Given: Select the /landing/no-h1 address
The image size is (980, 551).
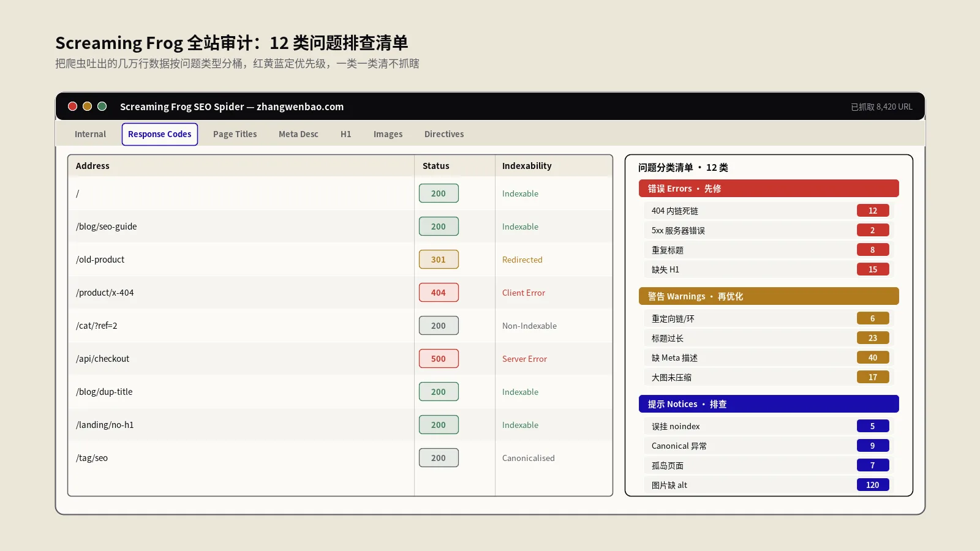Looking at the screenshot, I should coord(105,425).
